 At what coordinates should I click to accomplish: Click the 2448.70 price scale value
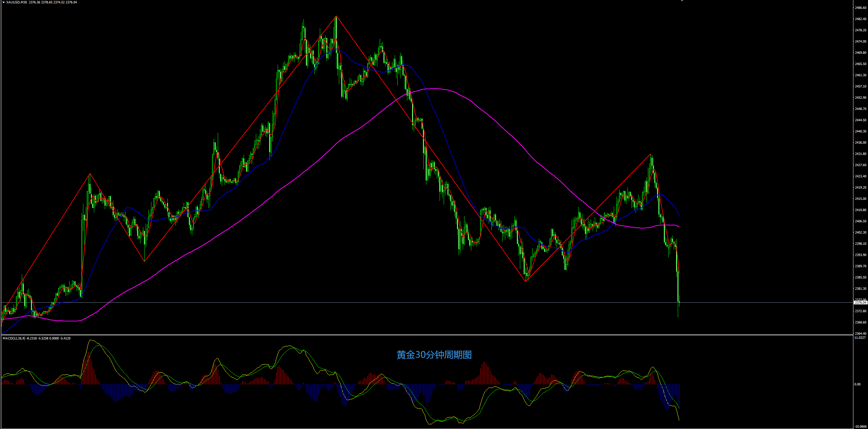[861, 109]
